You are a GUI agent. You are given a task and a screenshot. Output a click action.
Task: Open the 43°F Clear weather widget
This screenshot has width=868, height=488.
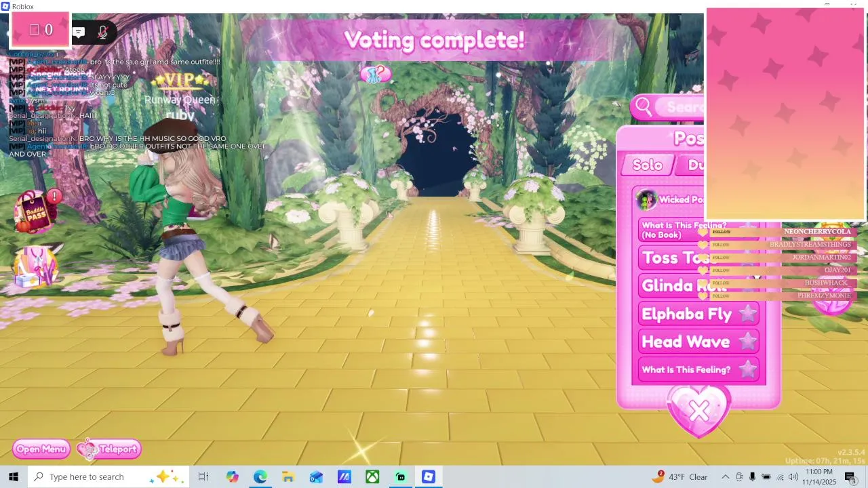coord(680,476)
